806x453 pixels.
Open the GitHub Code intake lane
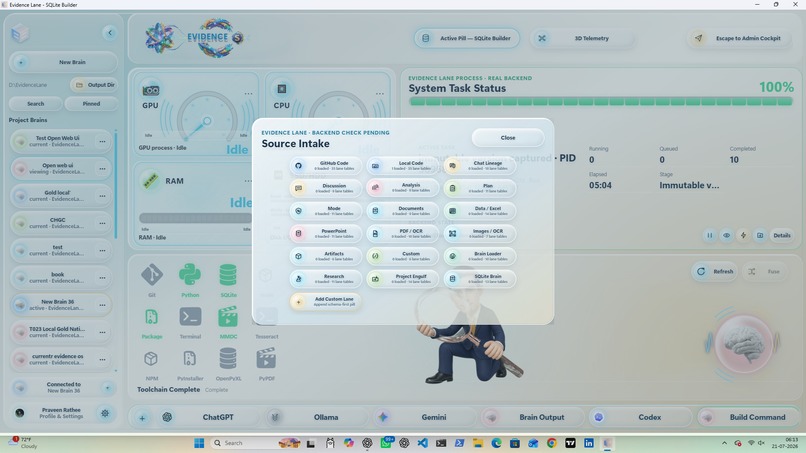pyautogui.click(x=325, y=166)
